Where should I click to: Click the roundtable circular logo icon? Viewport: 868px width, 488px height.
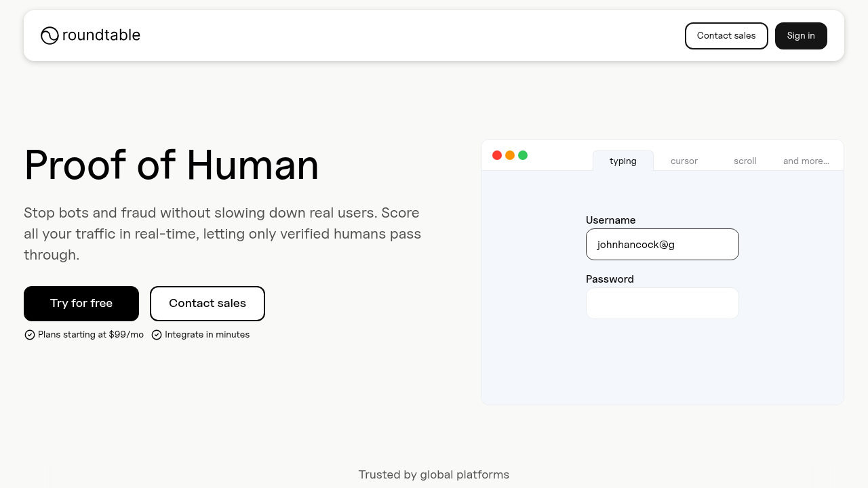50,35
